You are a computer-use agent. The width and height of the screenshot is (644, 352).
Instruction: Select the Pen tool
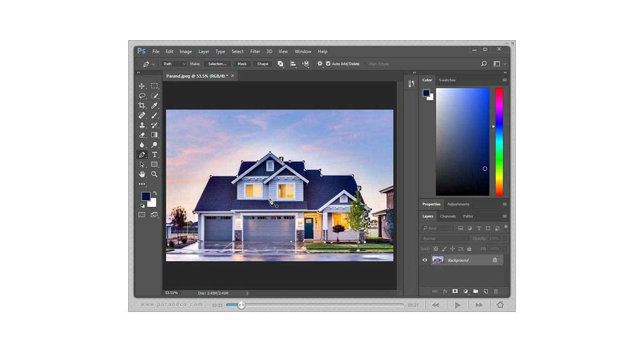click(142, 154)
